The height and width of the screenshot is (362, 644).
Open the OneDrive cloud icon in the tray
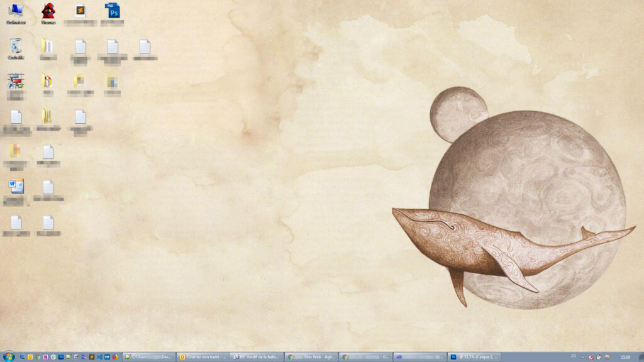(607, 356)
